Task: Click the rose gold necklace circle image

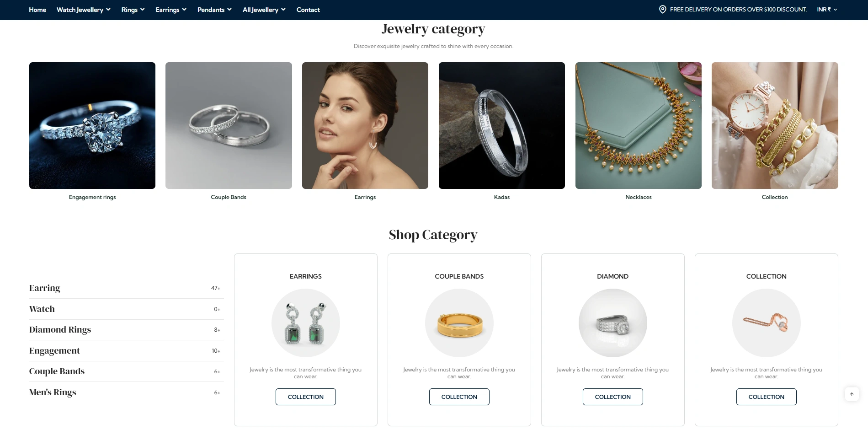Action: 766,323
